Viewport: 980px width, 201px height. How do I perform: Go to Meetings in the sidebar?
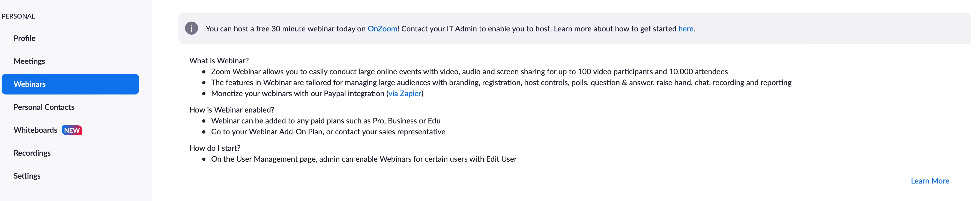point(29,61)
